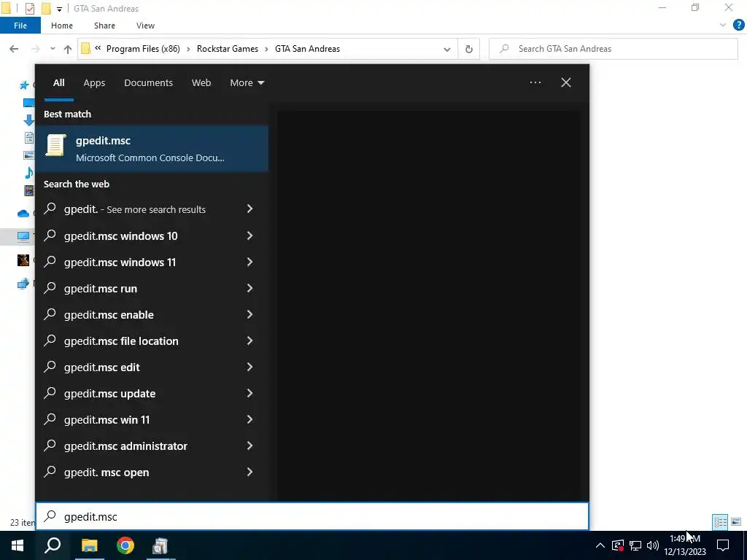Click the taskbar search magnifier icon
Viewport: 747px width, 560px height.
[x=53, y=545]
